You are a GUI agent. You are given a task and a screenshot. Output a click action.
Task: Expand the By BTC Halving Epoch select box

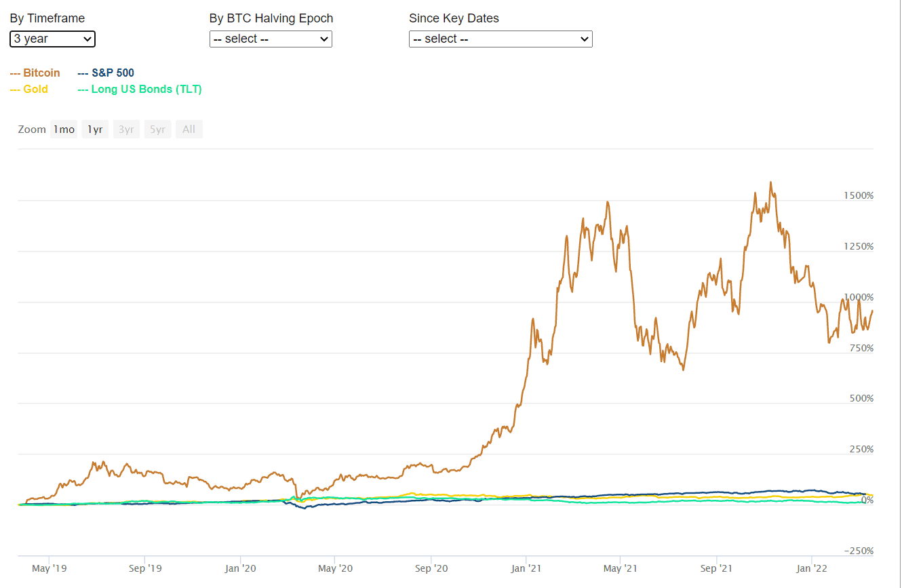[271, 39]
